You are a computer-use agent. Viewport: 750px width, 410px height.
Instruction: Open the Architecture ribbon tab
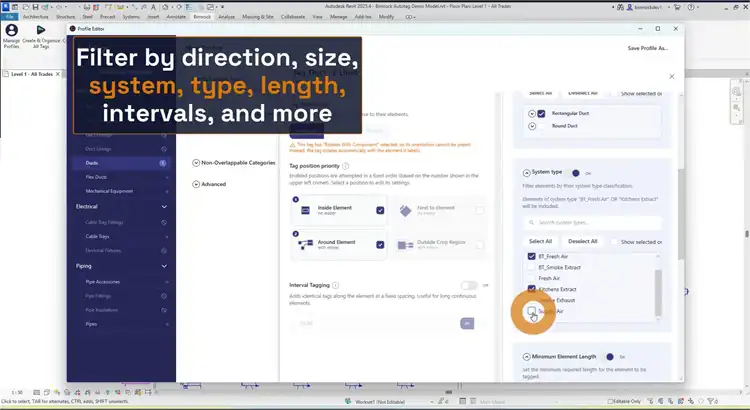[35, 17]
